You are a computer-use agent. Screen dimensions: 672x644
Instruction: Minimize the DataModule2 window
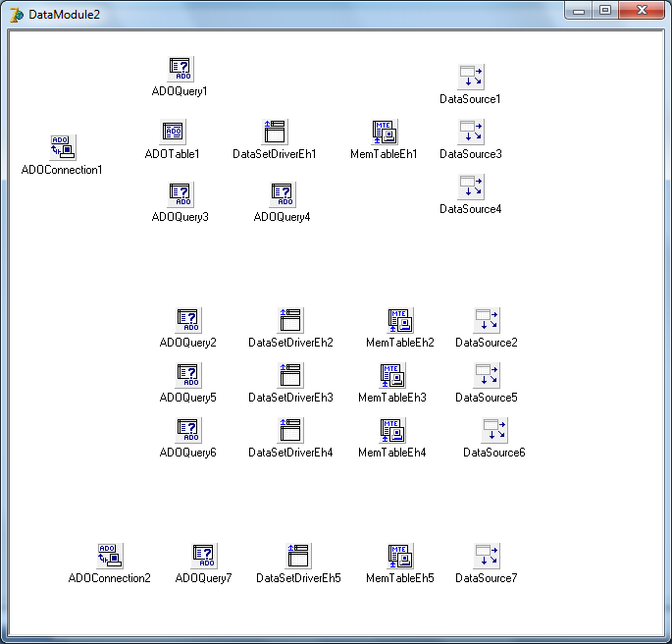579,11
